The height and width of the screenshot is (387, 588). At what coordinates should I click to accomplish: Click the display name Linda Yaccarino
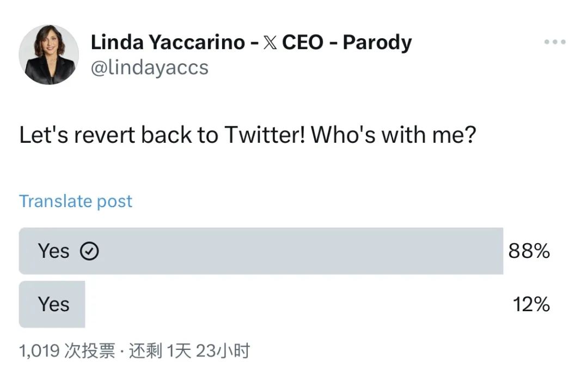pos(168,41)
